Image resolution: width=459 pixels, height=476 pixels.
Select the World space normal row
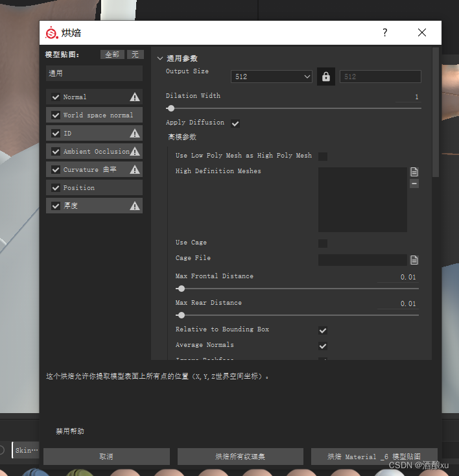[94, 115]
